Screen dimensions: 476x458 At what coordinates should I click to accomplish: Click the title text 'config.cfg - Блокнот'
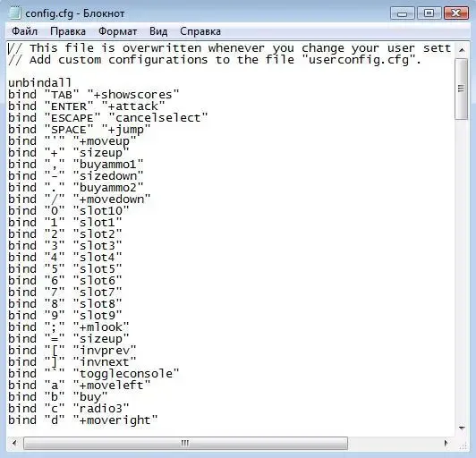point(74,13)
